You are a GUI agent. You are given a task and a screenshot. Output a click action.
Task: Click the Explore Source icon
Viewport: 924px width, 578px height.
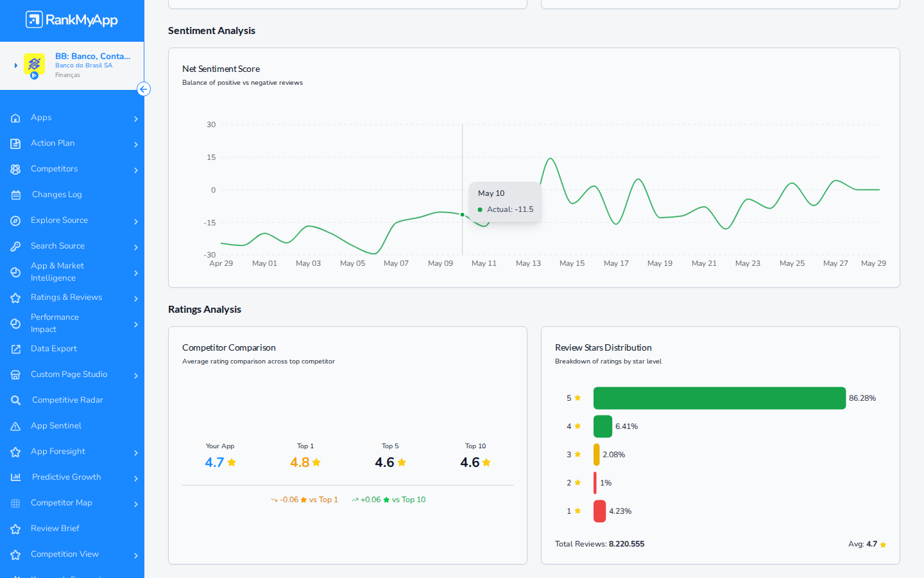[x=15, y=221]
